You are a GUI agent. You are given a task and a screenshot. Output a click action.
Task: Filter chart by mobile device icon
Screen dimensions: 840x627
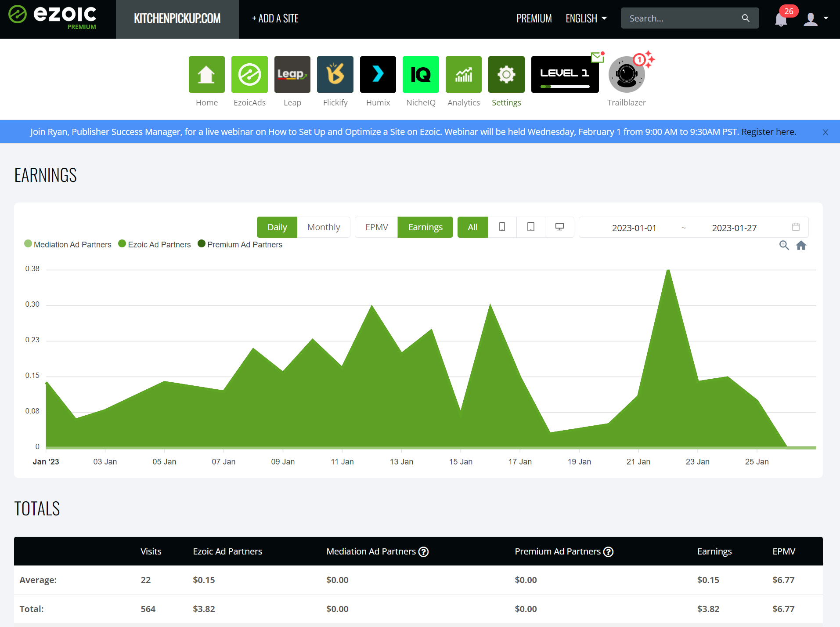coord(502,227)
